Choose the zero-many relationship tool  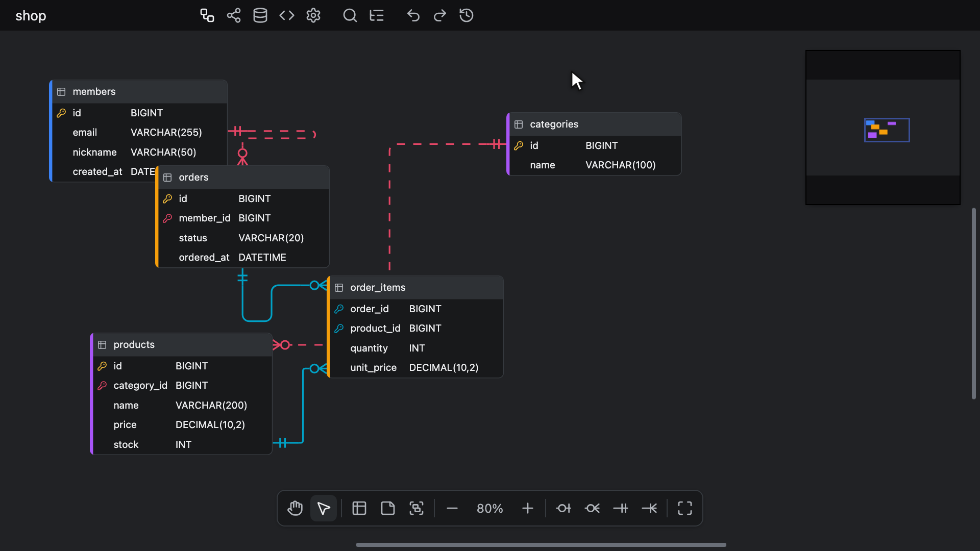coord(592,508)
